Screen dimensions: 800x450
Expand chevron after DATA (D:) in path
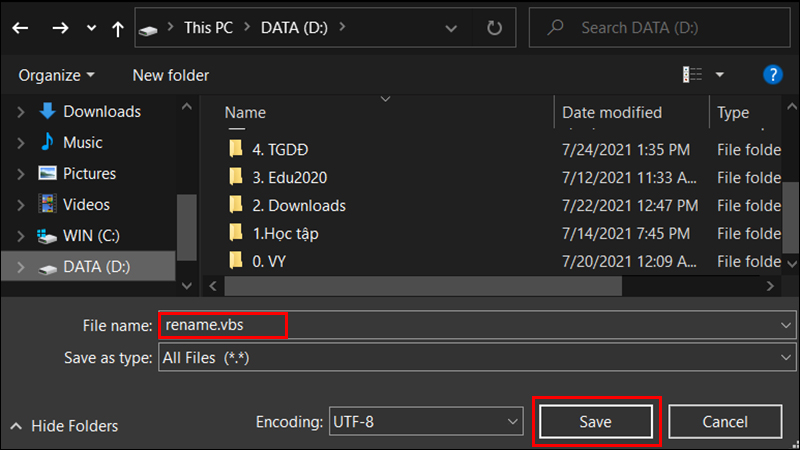pos(342,27)
